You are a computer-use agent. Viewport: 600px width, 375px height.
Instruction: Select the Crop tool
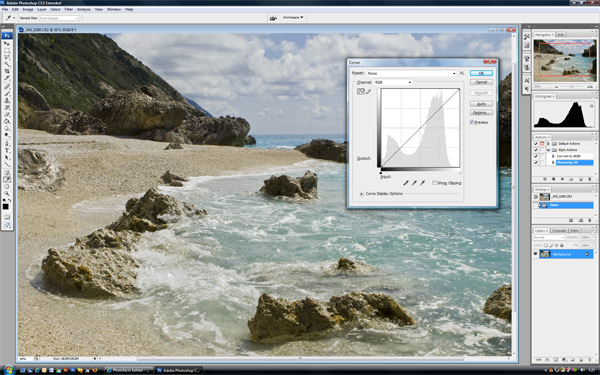click(7, 71)
